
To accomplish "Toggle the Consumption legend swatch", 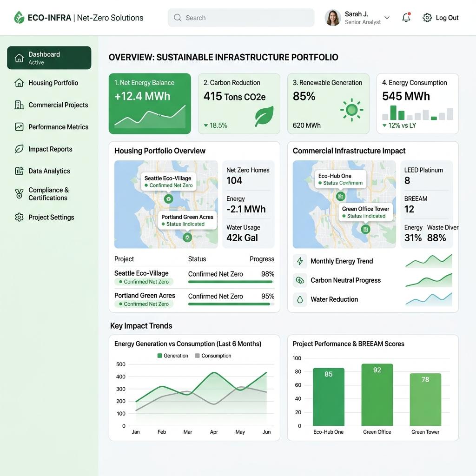I will click(x=197, y=356).
